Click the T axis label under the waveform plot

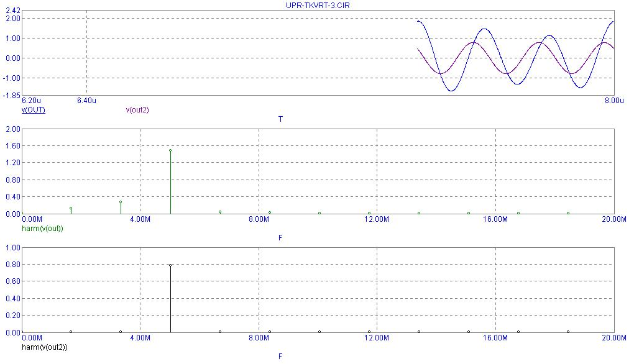coord(280,119)
